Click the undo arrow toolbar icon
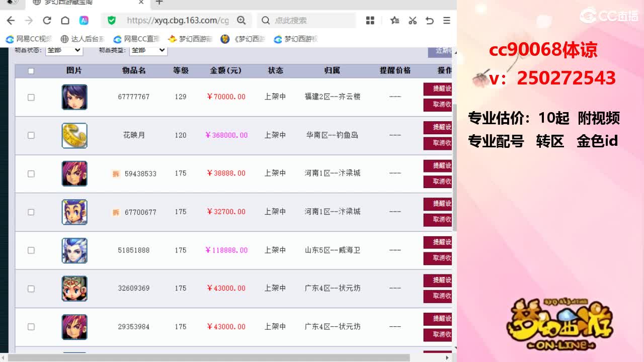This screenshot has height=362, width=644. [429, 21]
